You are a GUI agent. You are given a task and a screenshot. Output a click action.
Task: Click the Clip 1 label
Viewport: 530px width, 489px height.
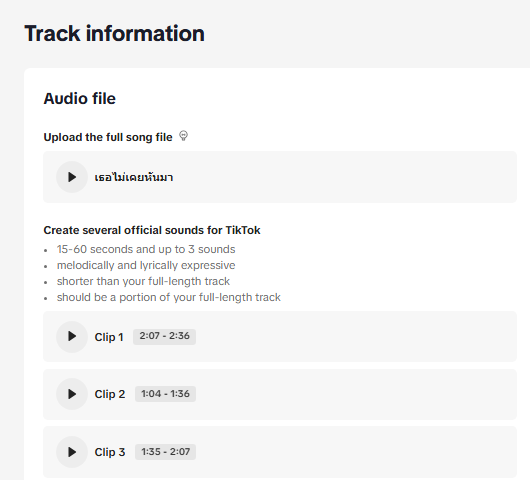pos(109,337)
